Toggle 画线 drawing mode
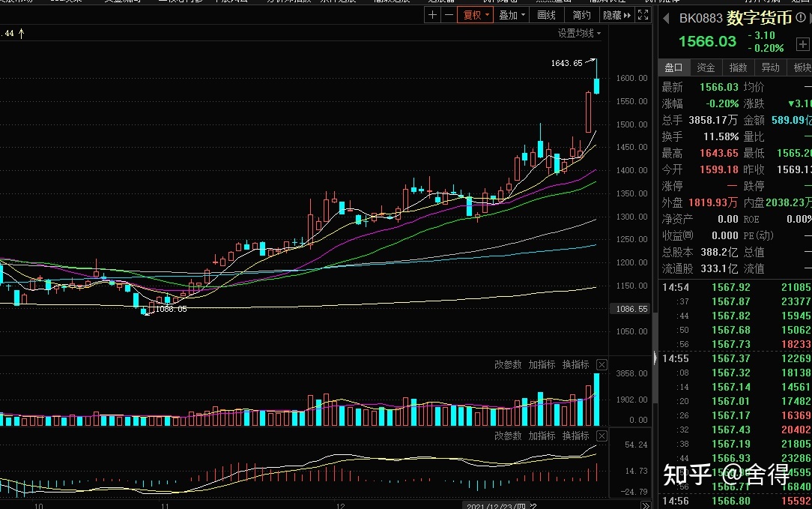 tap(547, 14)
